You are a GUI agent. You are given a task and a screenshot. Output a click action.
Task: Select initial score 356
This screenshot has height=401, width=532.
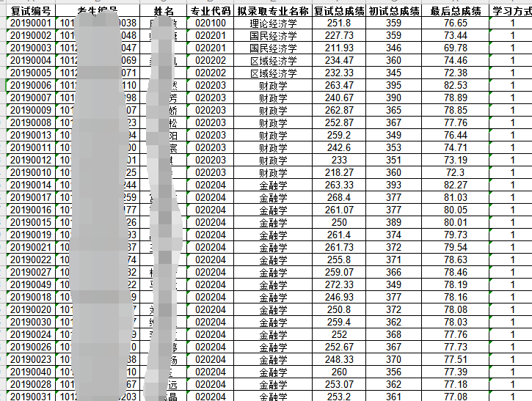pos(393,372)
